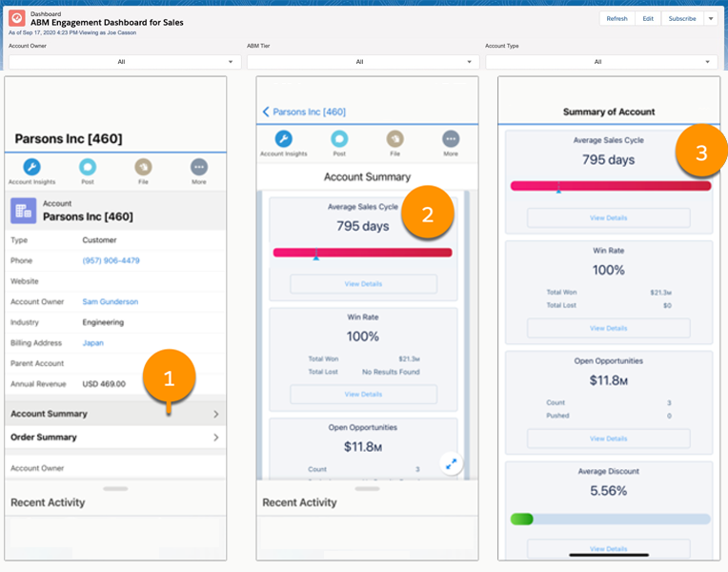Image resolution: width=728 pixels, height=572 pixels.
Task: Click the Parsons Inc account record icon
Action: [x=24, y=211]
